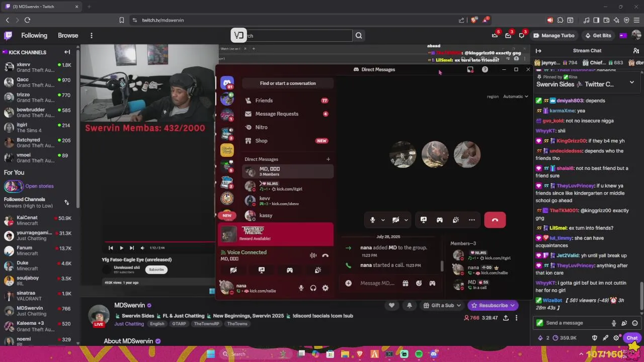The width and height of the screenshot is (644, 362).
Task: Open gift icon in Discord message bar
Action: [406, 283]
